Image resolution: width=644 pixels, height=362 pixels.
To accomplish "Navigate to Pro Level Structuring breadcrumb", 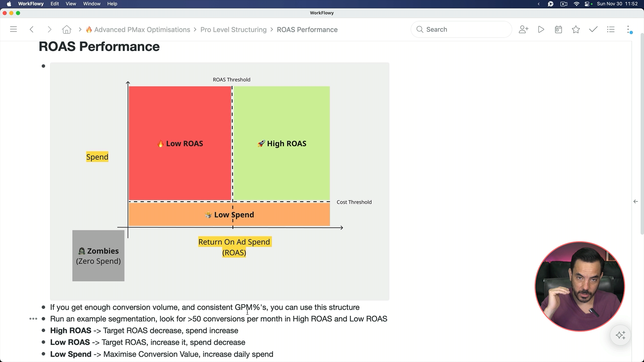I will pos(233,29).
